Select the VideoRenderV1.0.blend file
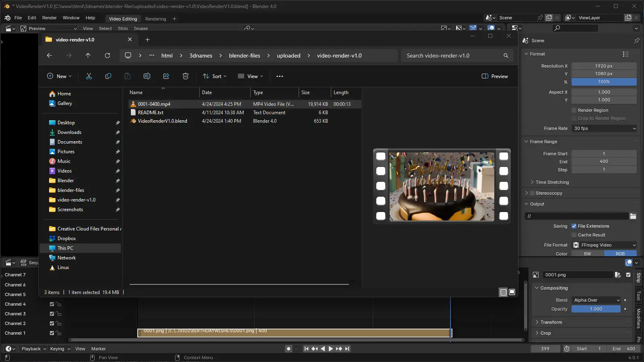 pos(162,121)
